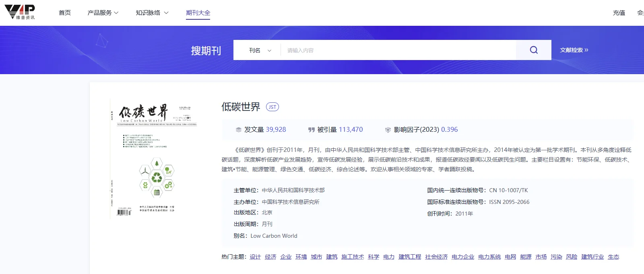Open the 电力系统 hot topic link
This screenshot has width=644, height=274.
[x=489, y=257]
